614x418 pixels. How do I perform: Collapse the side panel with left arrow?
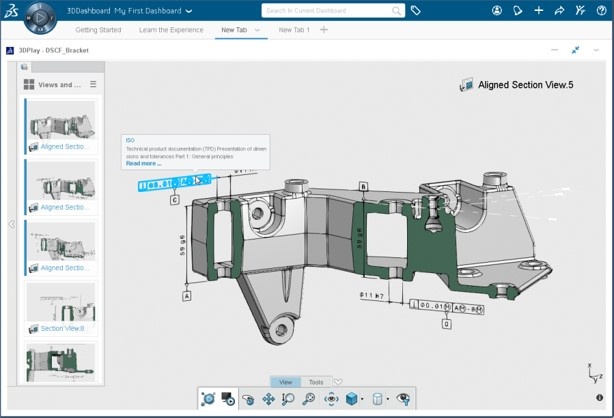click(x=12, y=224)
